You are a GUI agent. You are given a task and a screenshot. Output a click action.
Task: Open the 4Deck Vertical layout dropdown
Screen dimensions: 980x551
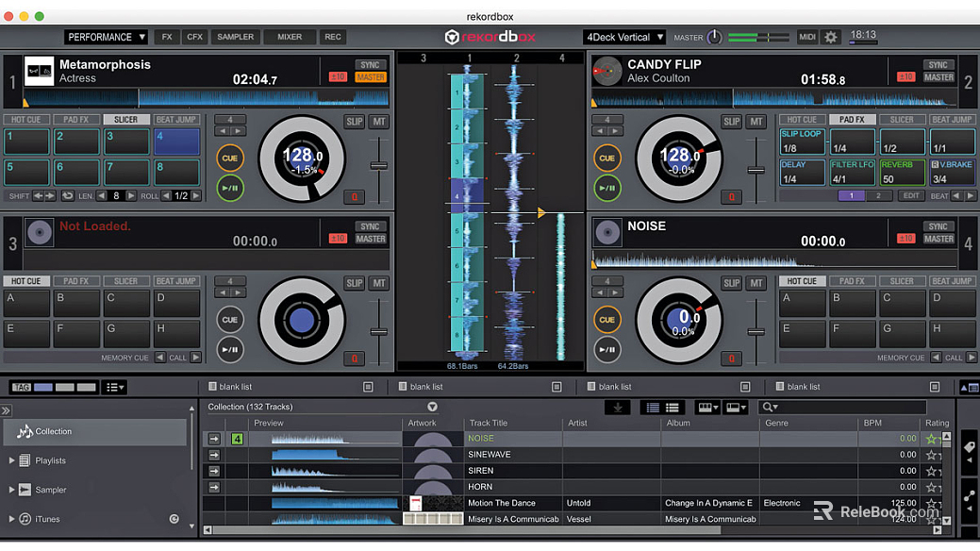623,37
